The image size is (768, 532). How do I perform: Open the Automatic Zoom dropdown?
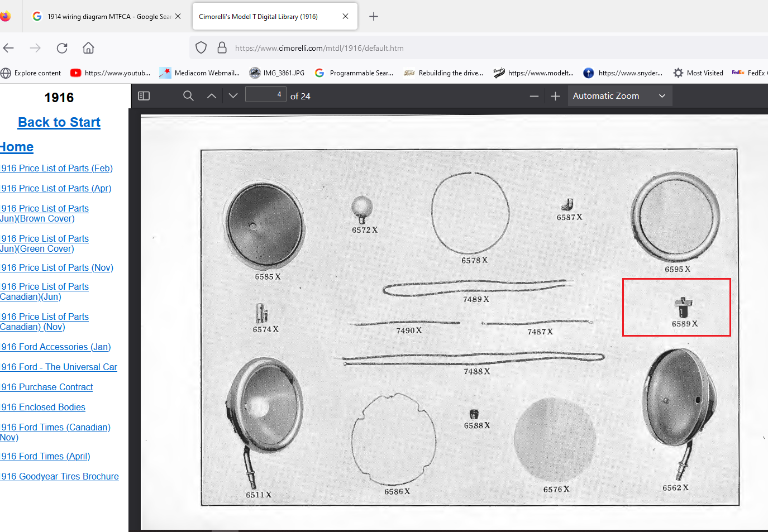619,96
